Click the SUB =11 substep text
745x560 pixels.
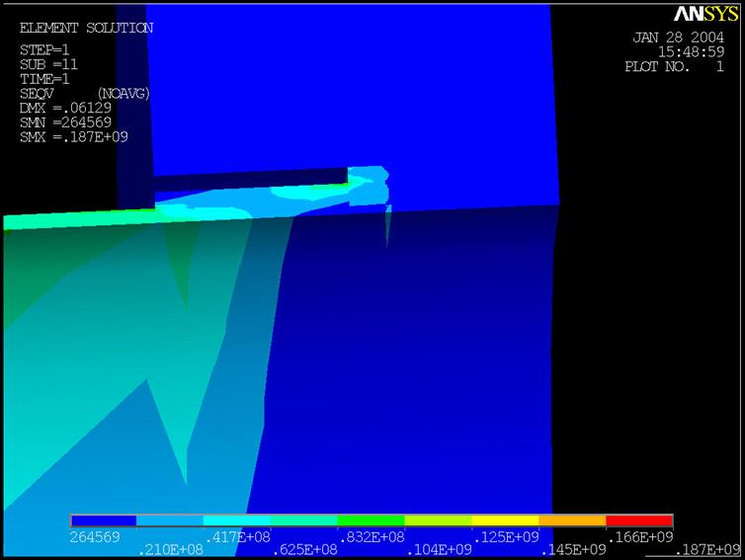click(x=48, y=64)
